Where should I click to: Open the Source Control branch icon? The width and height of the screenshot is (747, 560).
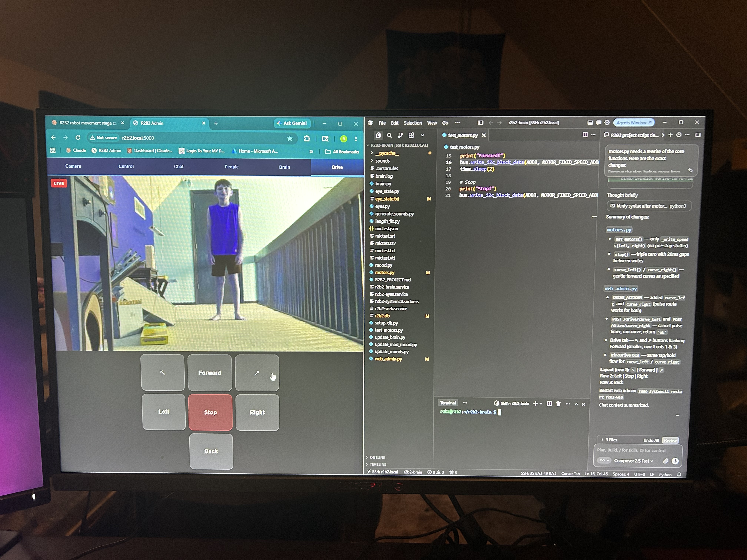(x=400, y=135)
